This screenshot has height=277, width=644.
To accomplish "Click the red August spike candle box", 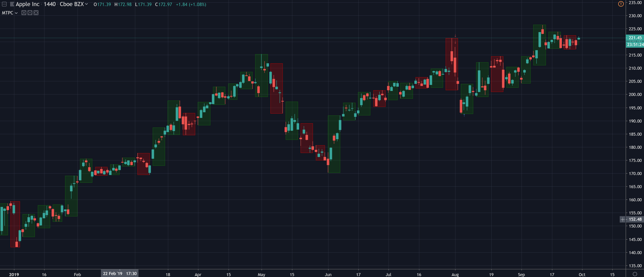I will pyautogui.click(x=452, y=64).
